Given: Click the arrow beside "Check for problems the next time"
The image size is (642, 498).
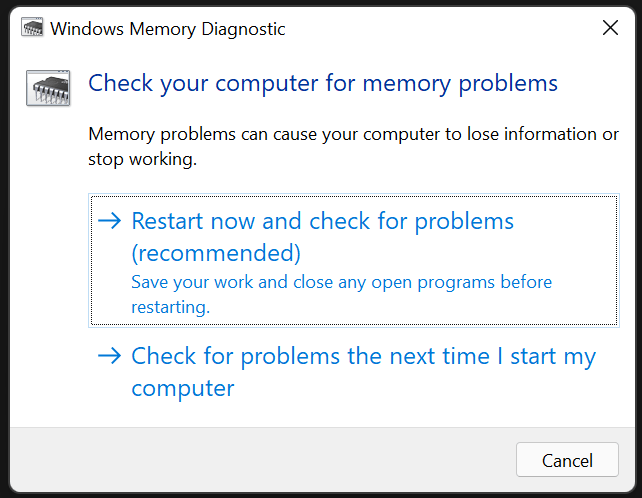Looking at the screenshot, I should click(x=110, y=357).
